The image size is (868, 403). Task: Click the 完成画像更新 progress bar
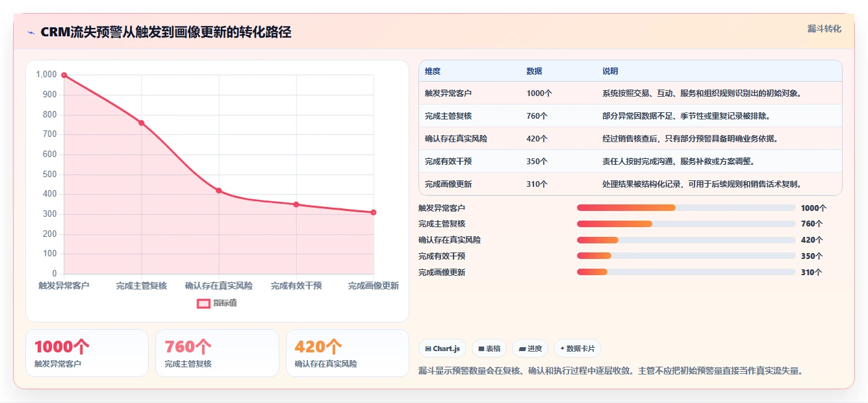click(x=686, y=272)
